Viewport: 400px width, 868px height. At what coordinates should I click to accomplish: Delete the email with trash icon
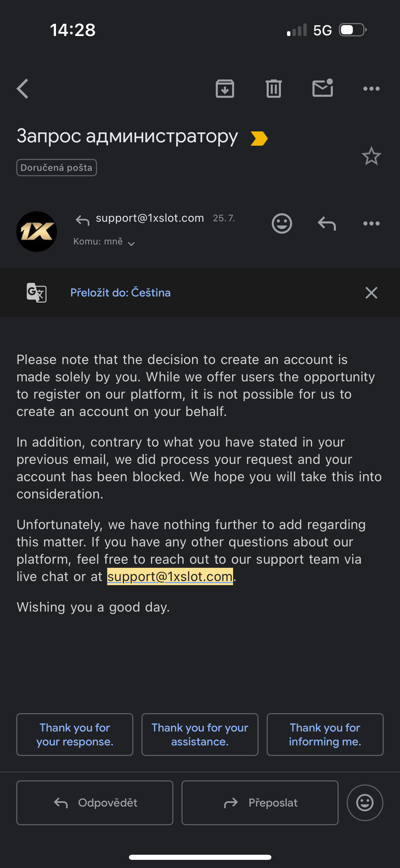274,89
